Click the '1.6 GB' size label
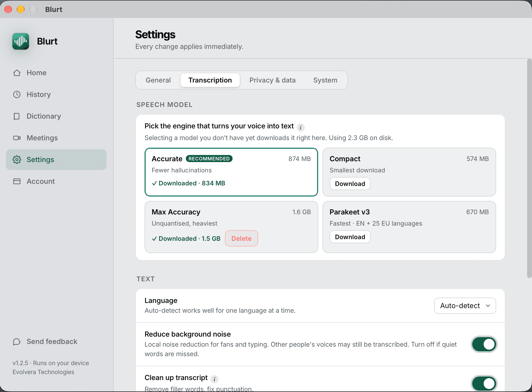The image size is (532, 392). (x=301, y=212)
